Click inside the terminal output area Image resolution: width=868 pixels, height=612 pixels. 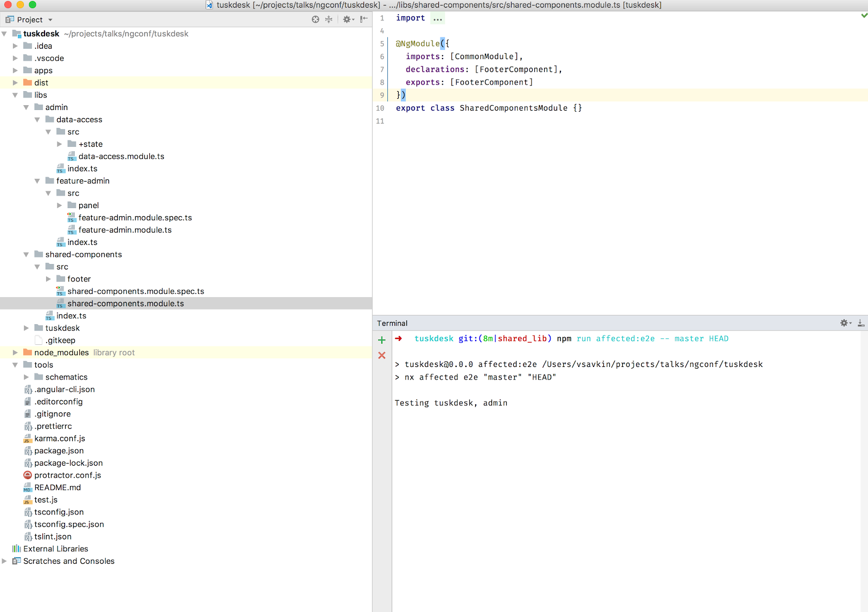(597, 461)
